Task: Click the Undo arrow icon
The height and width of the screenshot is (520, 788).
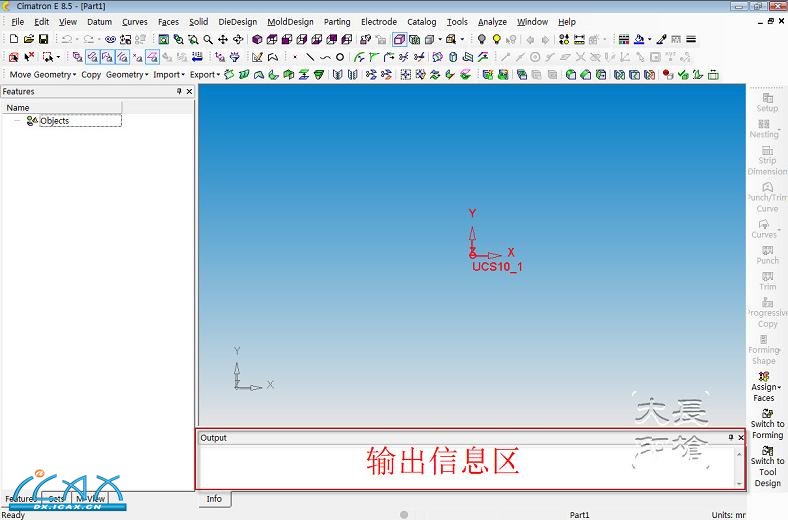Action: (66, 39)
